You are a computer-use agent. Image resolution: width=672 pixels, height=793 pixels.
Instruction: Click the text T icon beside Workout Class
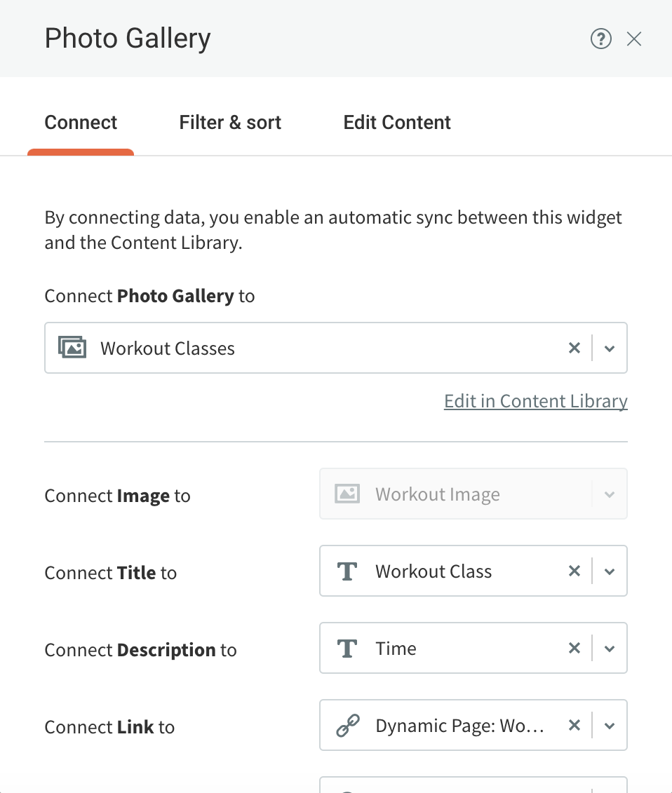[347, 571]
